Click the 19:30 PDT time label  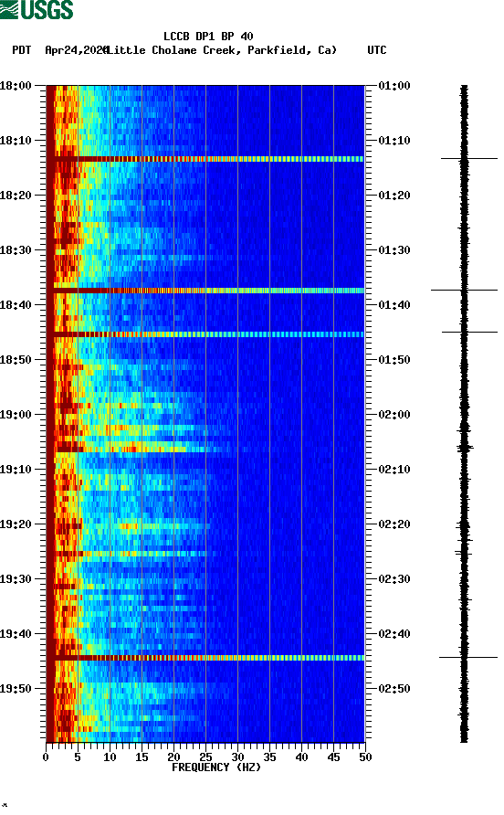(16, 579)
